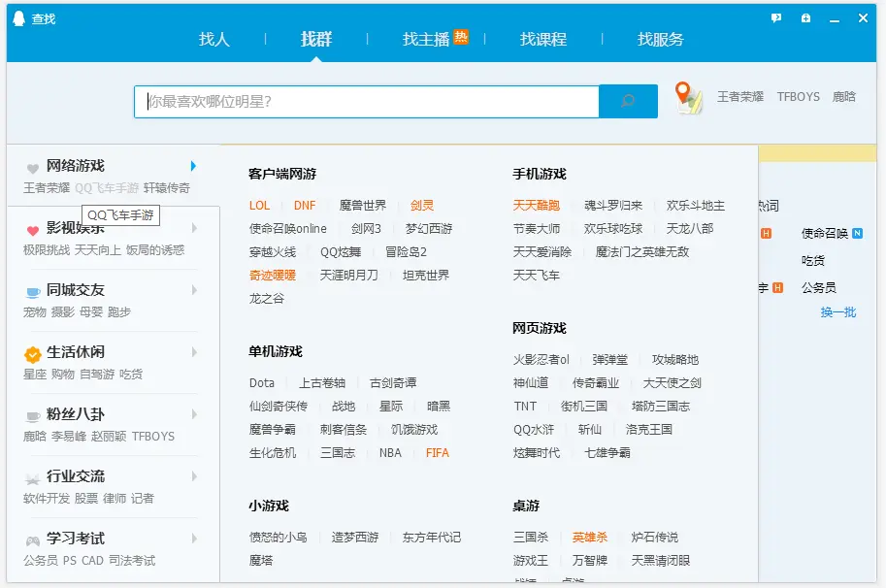Select 魔兽世界 under 客户端网游

pos(363,206)
